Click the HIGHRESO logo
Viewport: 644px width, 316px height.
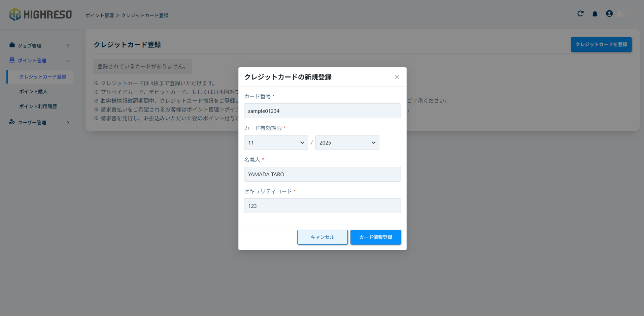[40, 14]
